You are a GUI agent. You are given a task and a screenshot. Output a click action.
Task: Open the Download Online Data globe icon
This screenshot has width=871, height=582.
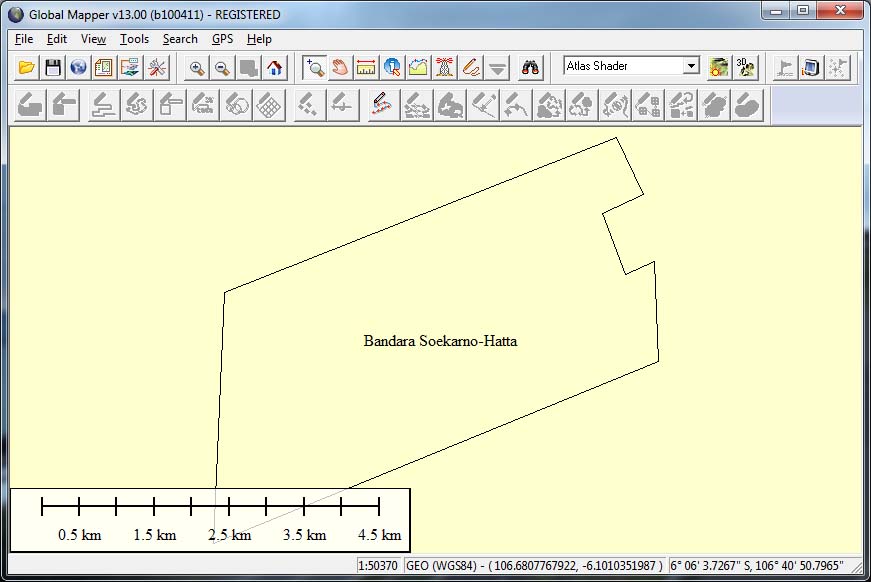pos(78,68)
